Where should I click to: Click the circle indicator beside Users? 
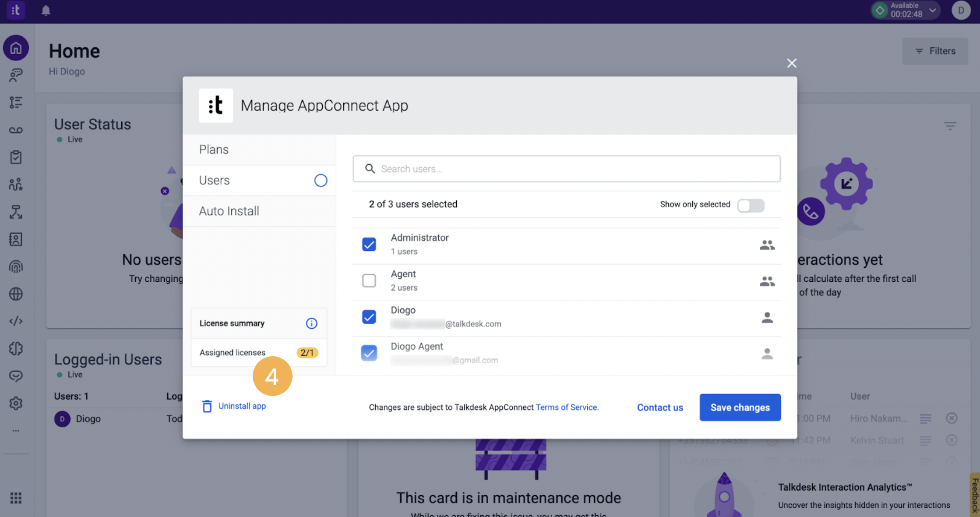tap(321, 181)
